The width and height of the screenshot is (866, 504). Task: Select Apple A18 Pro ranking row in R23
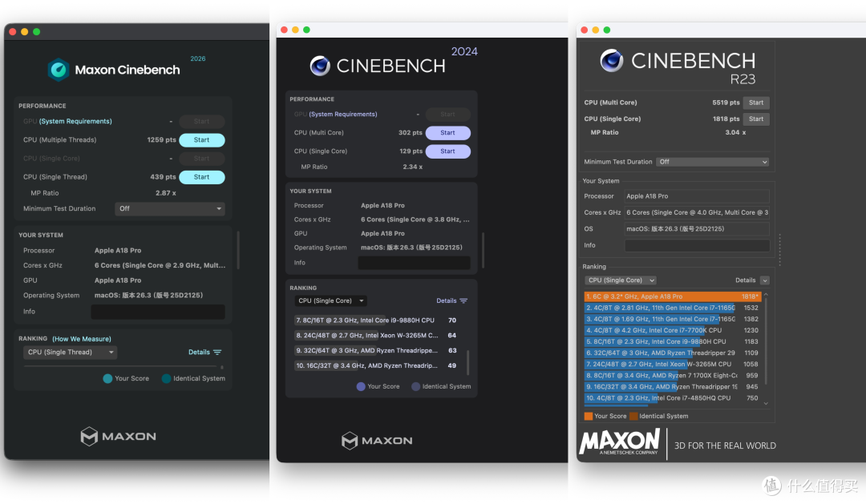(x=673, y=296)
